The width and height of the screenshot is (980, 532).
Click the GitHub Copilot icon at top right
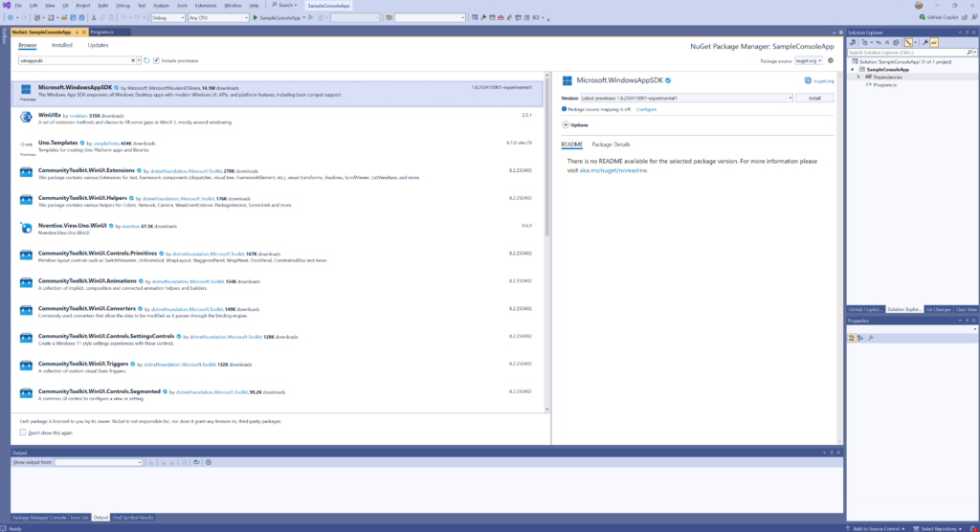[923, 17]
